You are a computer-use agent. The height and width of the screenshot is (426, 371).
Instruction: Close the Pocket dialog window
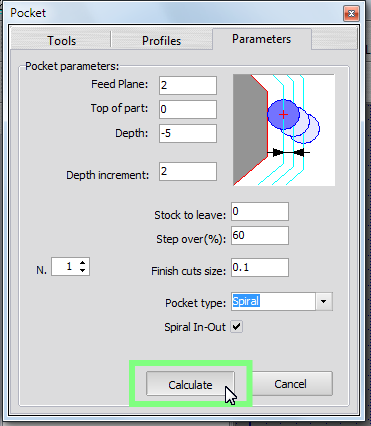351,14
